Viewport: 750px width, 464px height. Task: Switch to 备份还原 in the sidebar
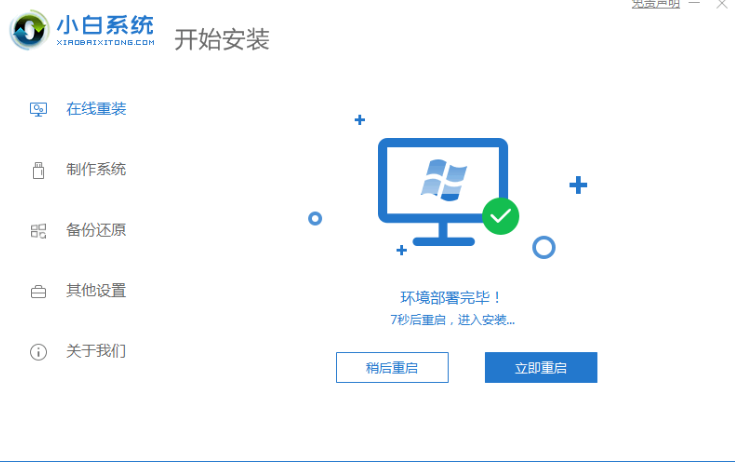click(96, 230)
